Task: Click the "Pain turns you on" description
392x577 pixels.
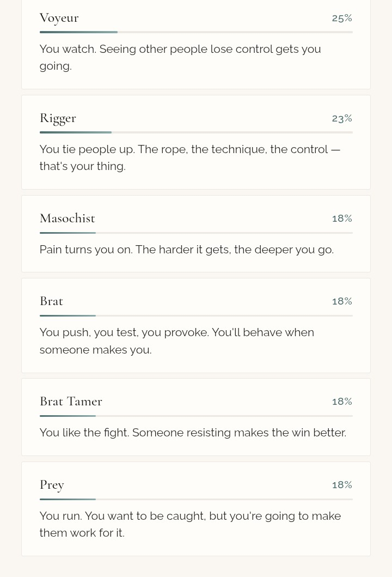Action: click(187, 250)
